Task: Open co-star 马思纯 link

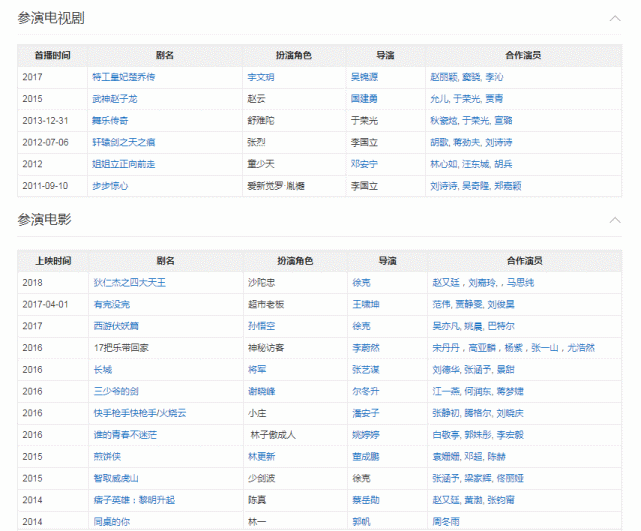Action: pos(520,282)
